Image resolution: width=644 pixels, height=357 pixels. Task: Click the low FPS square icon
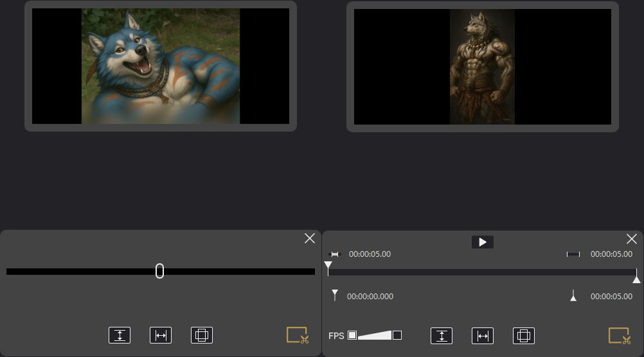[352, 335]
